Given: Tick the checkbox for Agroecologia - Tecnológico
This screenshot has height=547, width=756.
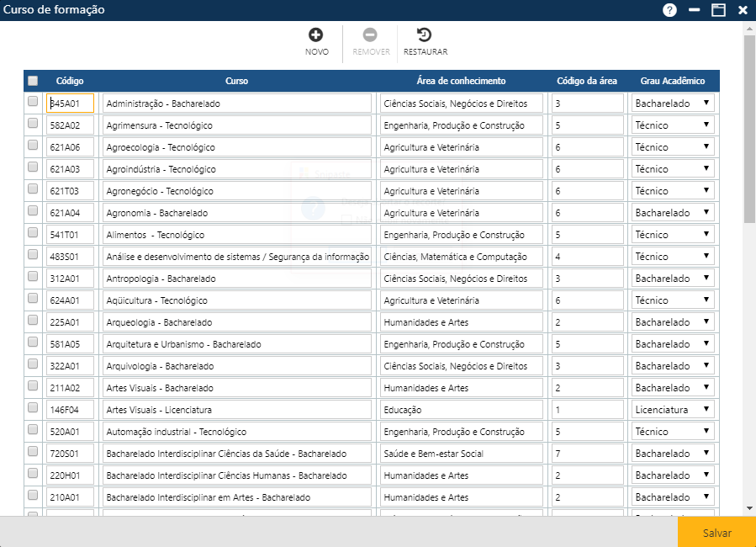Looking at the screenshot, I should click(x=33, y=145).
